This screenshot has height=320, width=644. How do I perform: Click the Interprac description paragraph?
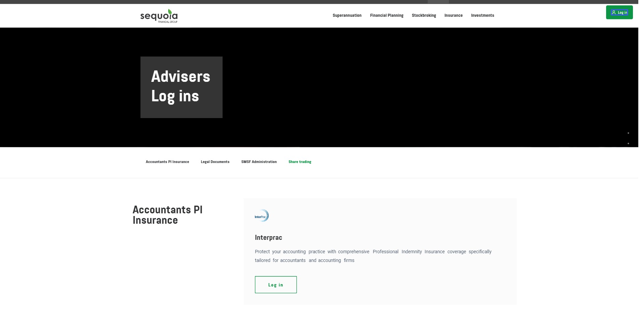tap(373, 256)
